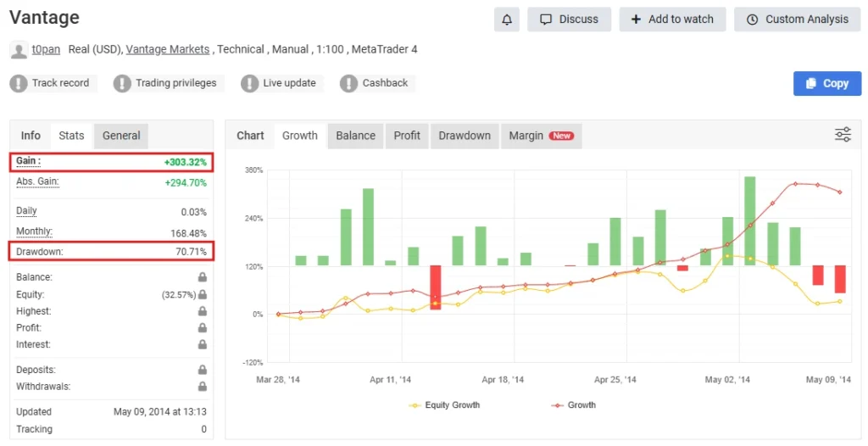Viewport: 868px width, 446px height.
Task: Click the Monthly label
Action: pyautogui.click(x=34, y=231)
